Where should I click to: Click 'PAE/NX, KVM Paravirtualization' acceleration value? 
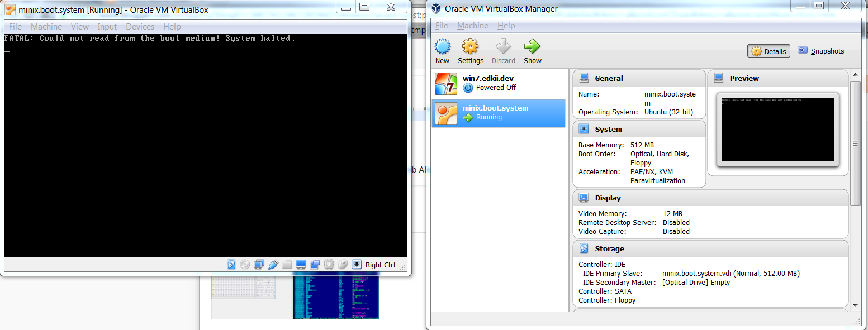point(658,176)
